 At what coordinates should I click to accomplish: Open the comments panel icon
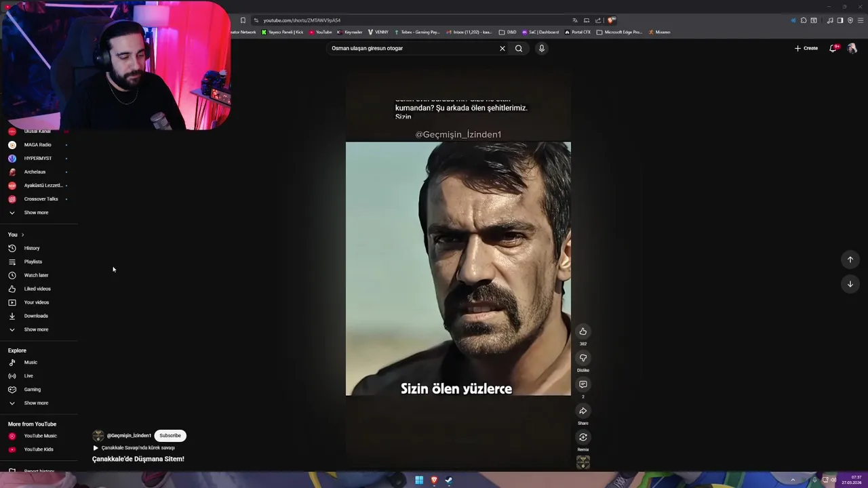(x=583, y=384)
